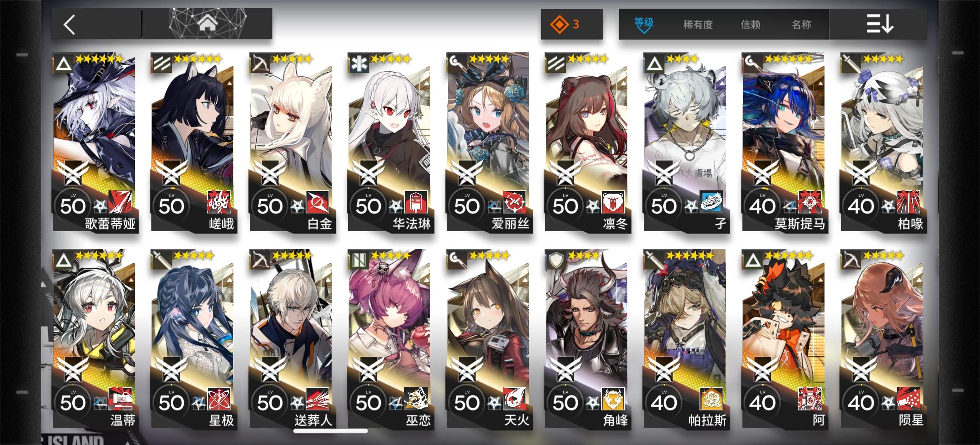
Task: Click the orange diamond icon showing 3
Action: [x=571, y=24]
